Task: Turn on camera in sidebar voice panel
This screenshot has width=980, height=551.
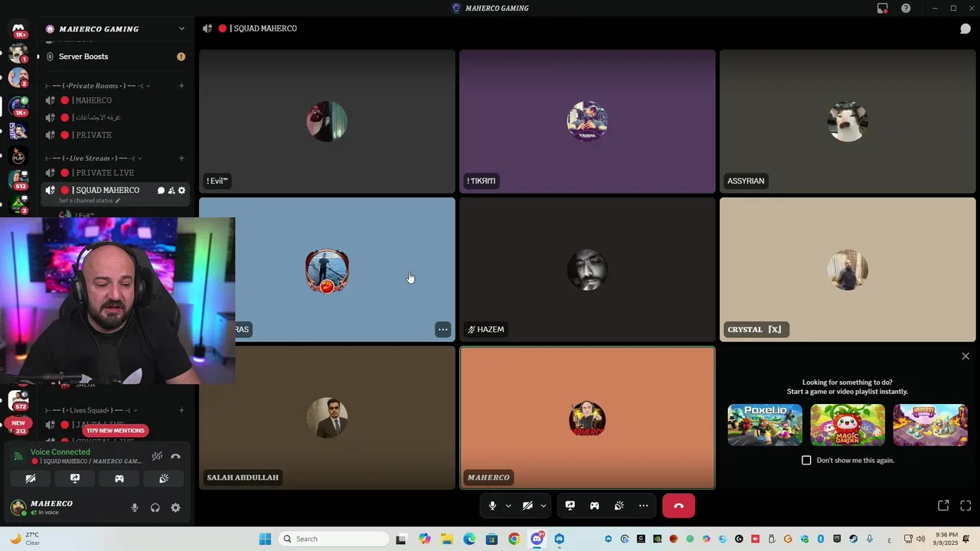Action: [31, 478]
